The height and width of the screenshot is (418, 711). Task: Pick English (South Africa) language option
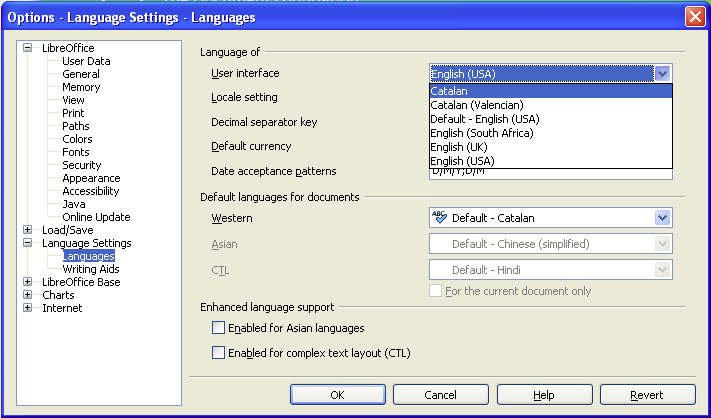[x=481, y=133]
